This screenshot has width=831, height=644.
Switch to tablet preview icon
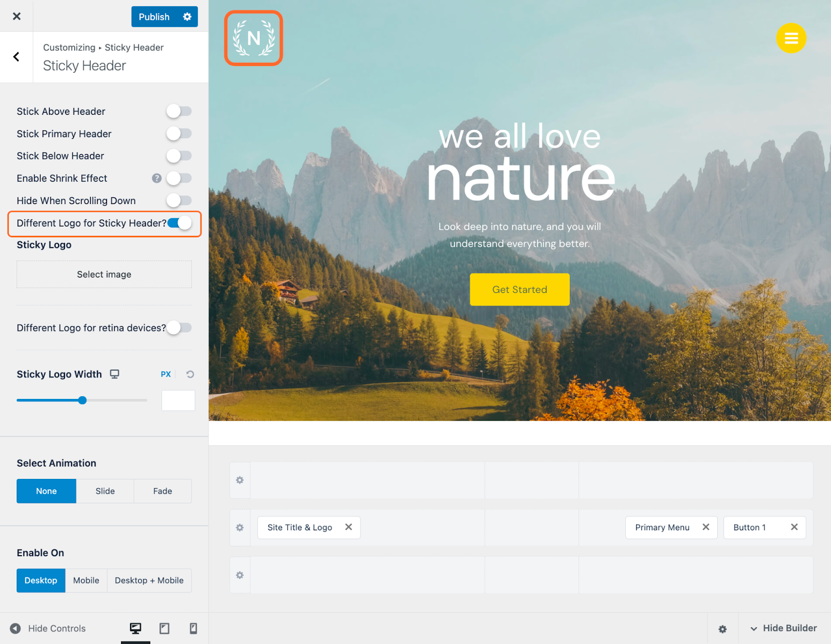(x=164, y=628)
